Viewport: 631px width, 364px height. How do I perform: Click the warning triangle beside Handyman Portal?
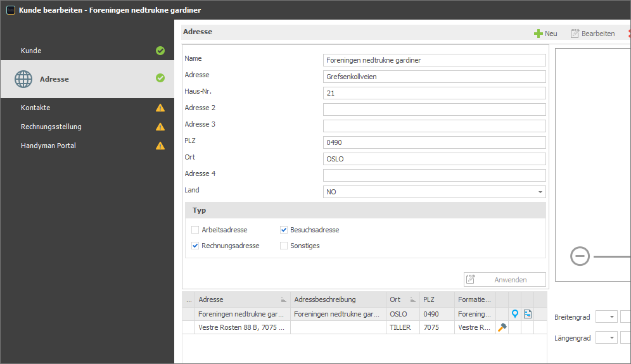coord(160,146)
